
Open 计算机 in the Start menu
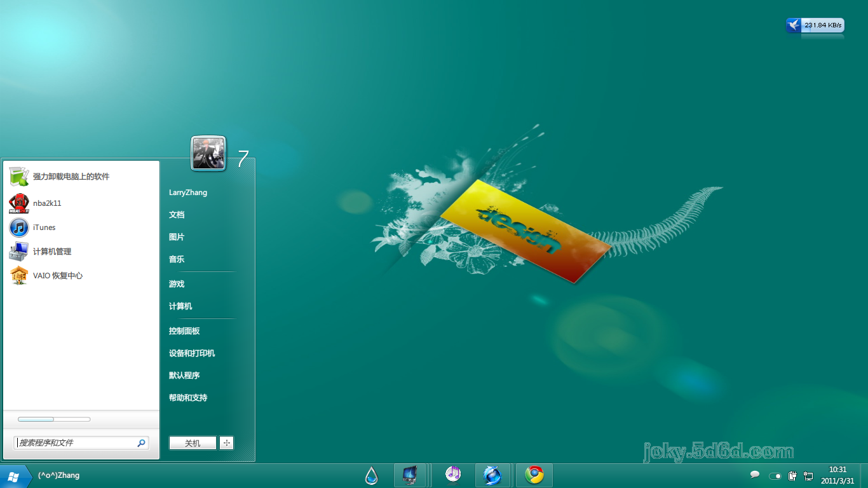[x=180, y=306]
